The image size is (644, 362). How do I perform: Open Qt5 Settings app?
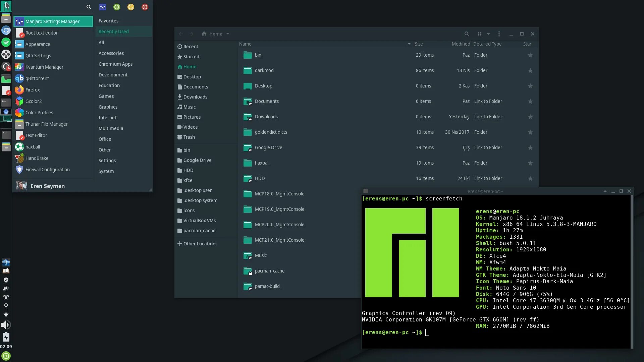(x=53, y=56)
